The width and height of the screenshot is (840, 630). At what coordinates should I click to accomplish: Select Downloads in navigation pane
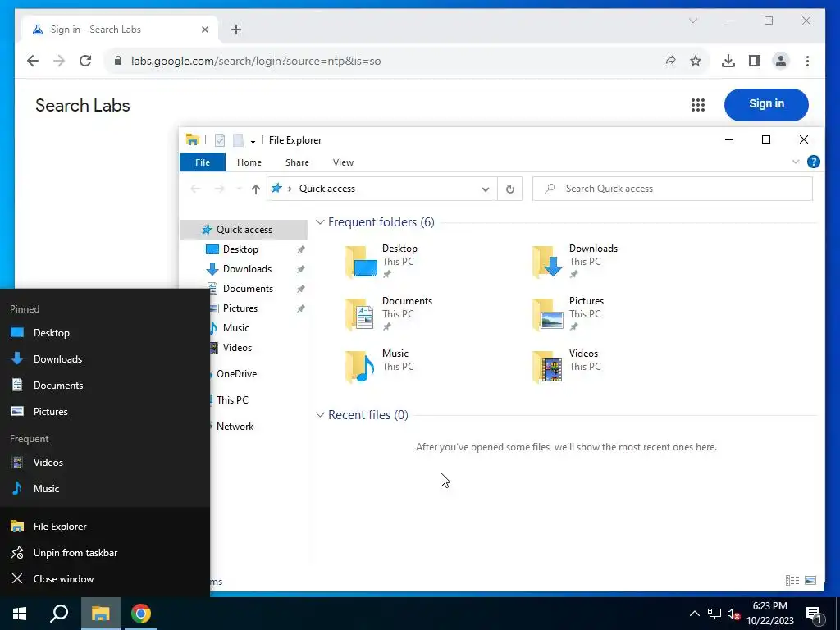point(247,269)
